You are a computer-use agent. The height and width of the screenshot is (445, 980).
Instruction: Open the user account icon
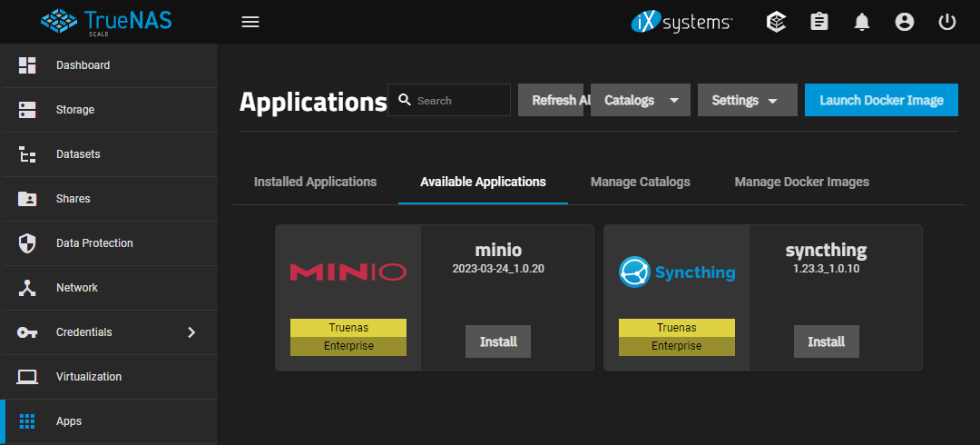[905, 22]
